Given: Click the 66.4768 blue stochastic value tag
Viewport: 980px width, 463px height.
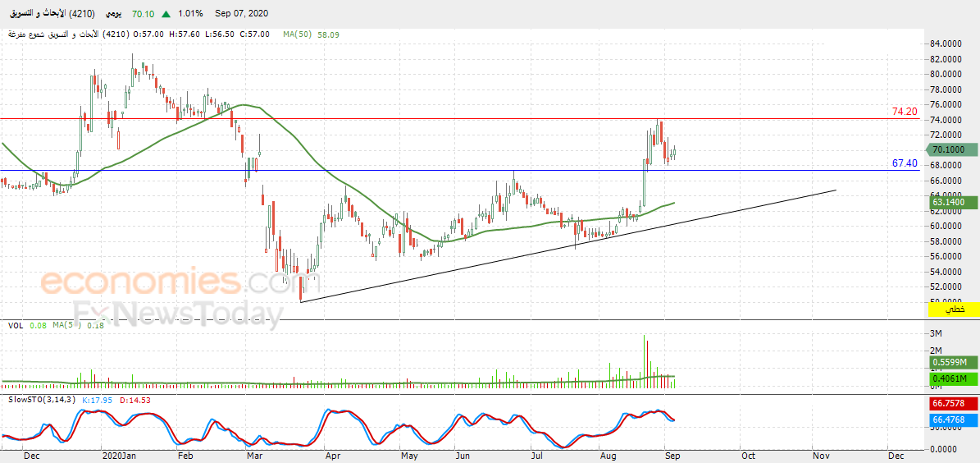Looking at the screenshot, I should [x=950, y=418].
